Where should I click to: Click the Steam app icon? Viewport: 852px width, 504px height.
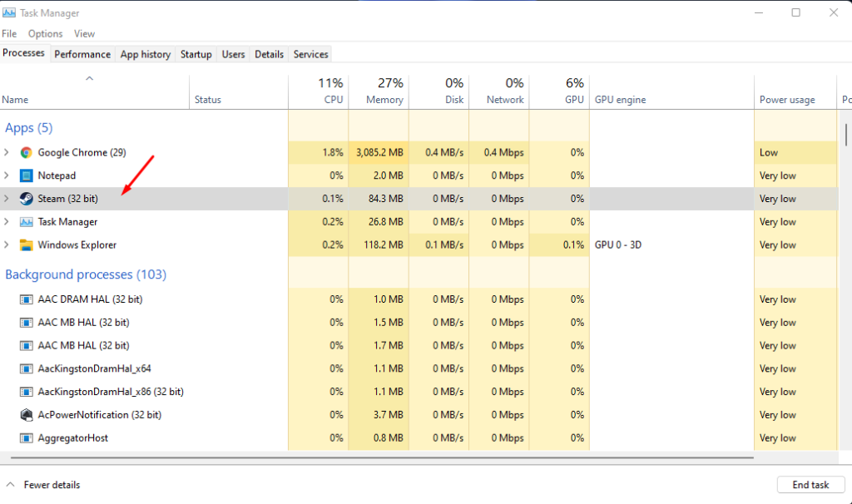click(x=26, y=199)
